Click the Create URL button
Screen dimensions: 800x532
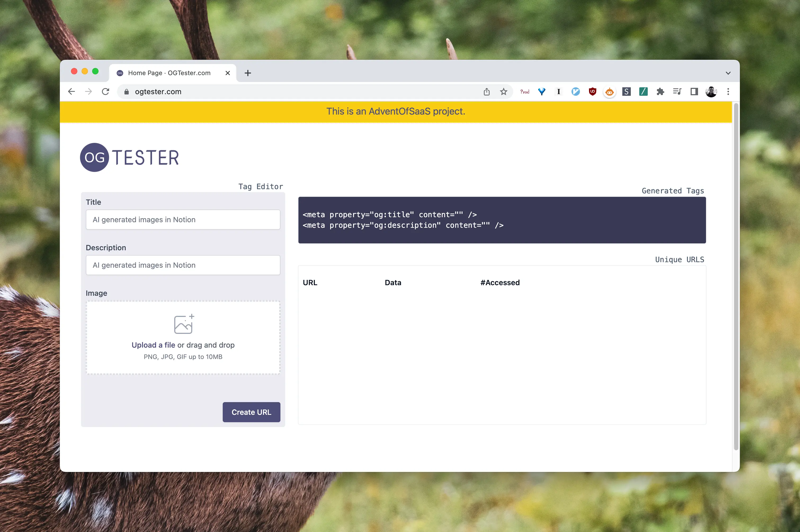pyautogui.click(x=251, y=412)
